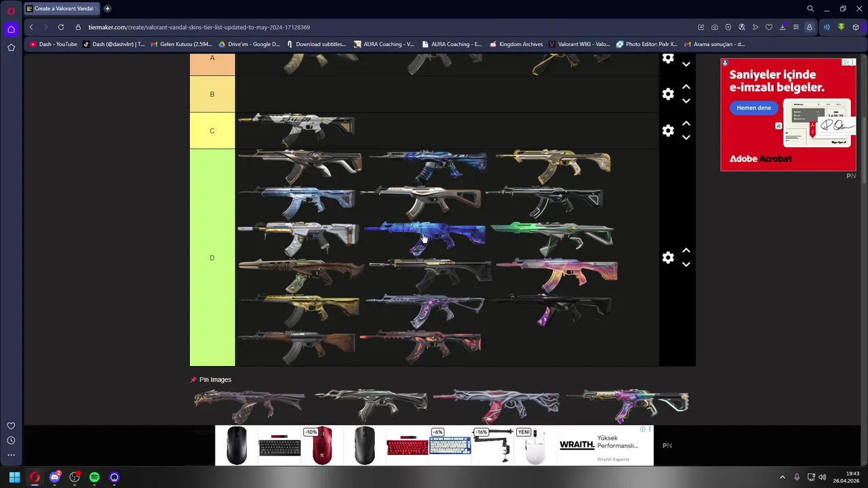
Task: Select the red-white Vandal in pin images
Action: coord(496,405)
